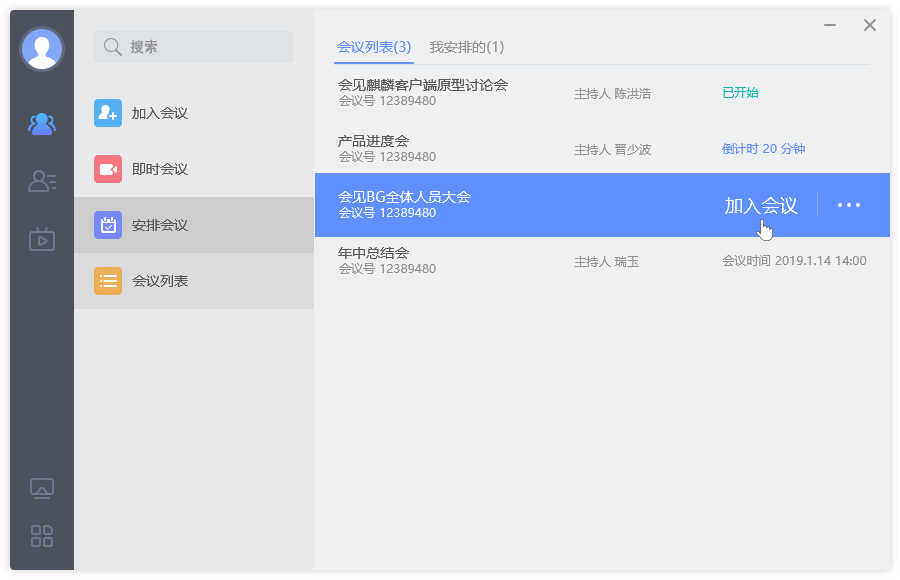Open the contacts list sidebar icon
Screen dimensions: 900x580
pyautogui.click(x=42, y=181)
